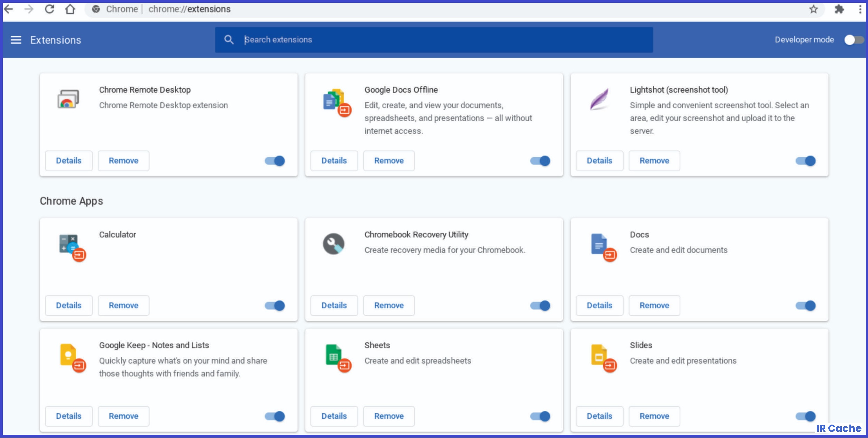
Task: Disable the Google Keep toggle
Action: [x=275, y=416]
